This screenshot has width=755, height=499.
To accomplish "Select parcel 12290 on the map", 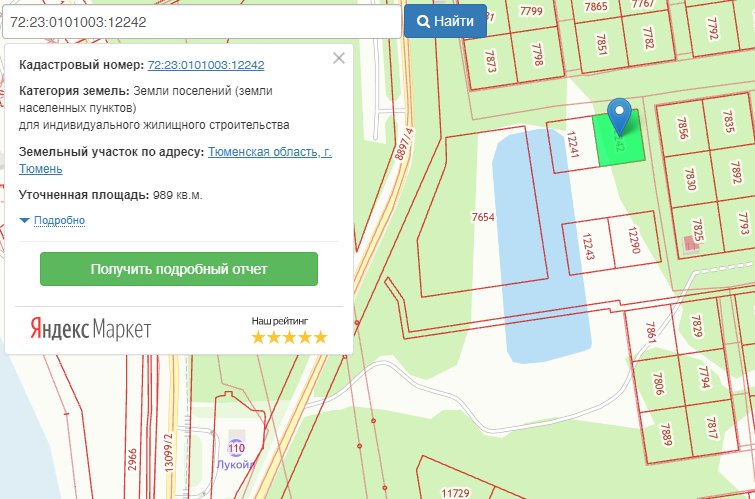I will coord(633,240).
